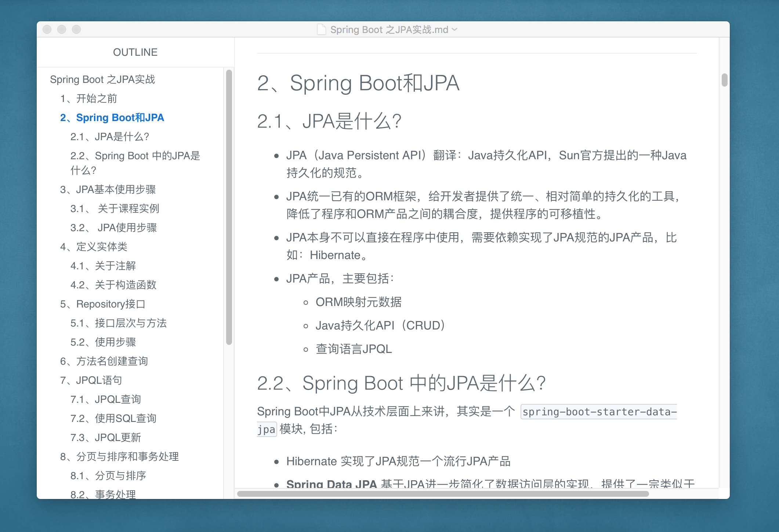
Task: Go to outline item '1、开始之前'
Action: coord(88,98)
